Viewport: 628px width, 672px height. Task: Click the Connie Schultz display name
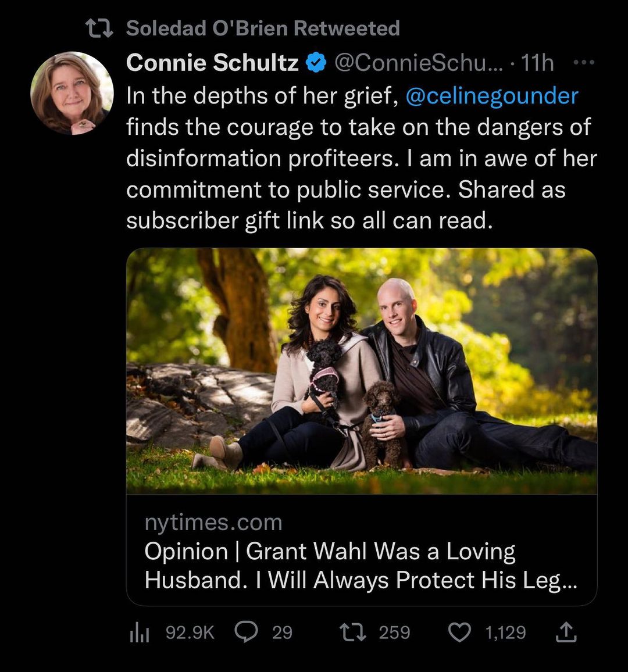212,63
